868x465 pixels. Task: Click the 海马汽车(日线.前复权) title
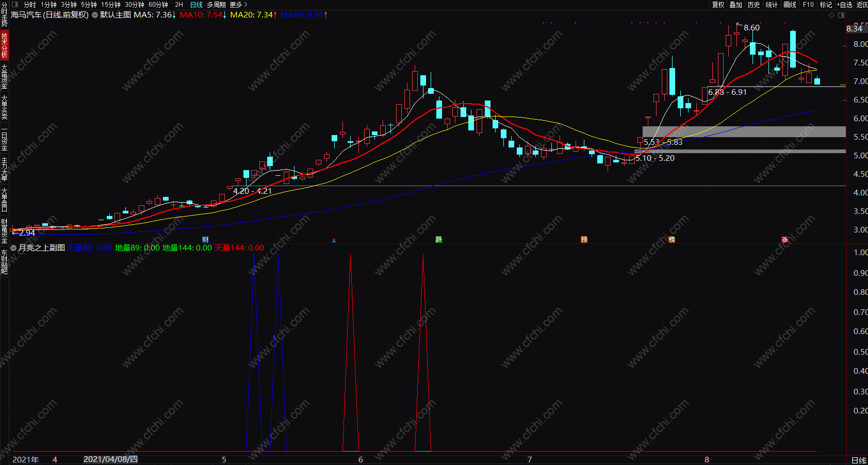click(50, 15)
